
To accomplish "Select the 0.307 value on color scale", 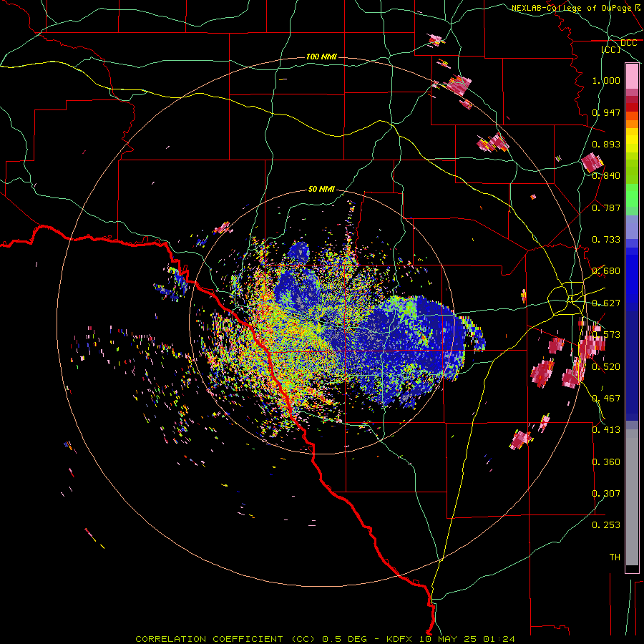I will pyautogui.click(x=606, y=494).
